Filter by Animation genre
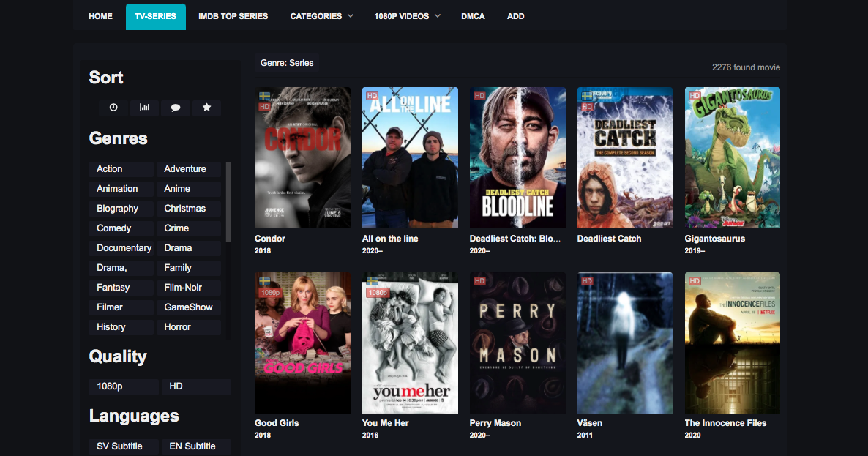 click(x=121, y=189)
